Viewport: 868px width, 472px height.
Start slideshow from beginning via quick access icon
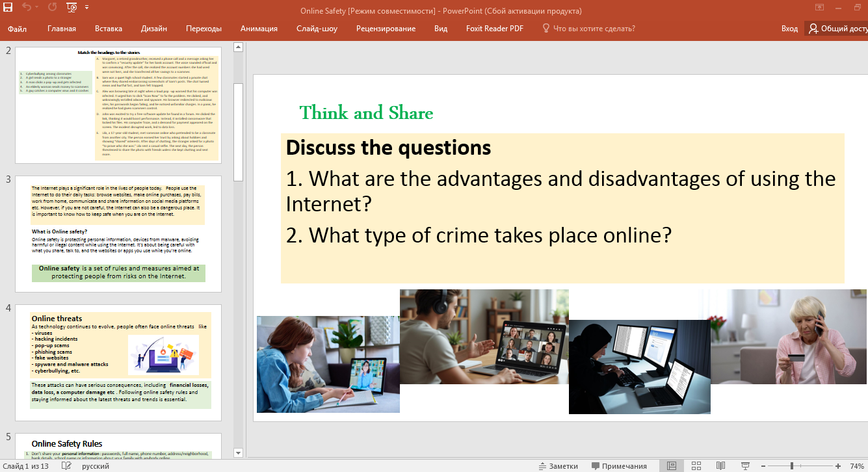(x=71, y=8)
